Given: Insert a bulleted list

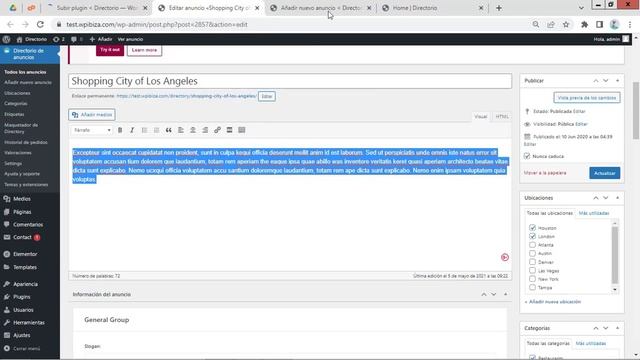Looking at the screenshot, I should pyautogui.click(x=144, y=130).
